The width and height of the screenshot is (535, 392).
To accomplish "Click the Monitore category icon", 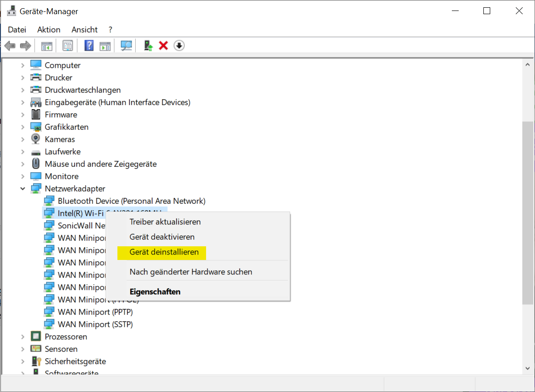I will (36, 176).
